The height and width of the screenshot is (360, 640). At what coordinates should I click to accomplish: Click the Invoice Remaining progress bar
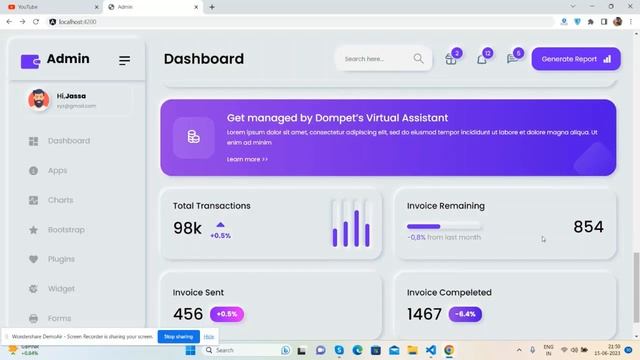coord(444,227)
